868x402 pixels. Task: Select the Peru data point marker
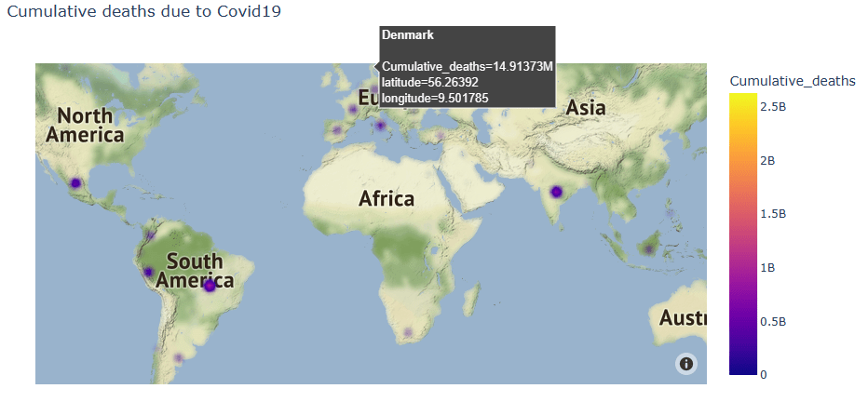tap(147, 272)
